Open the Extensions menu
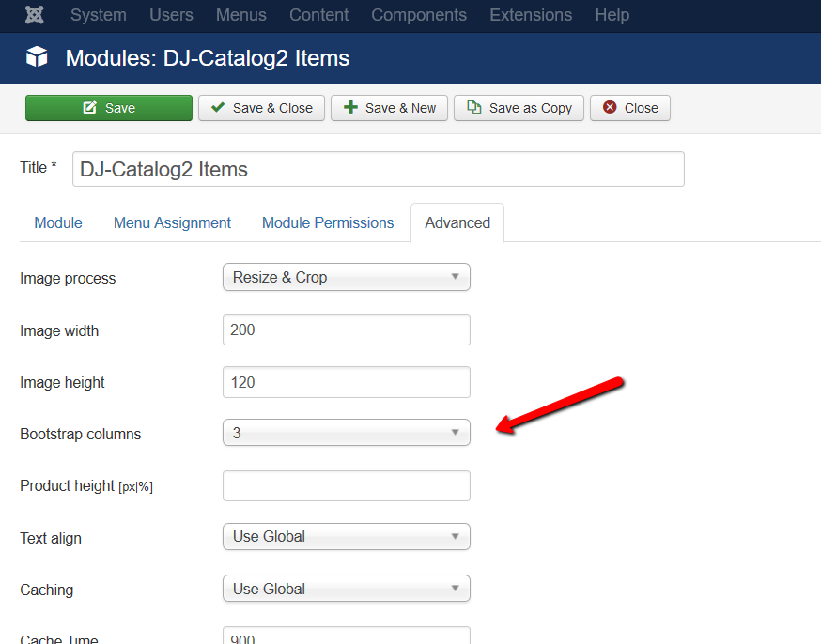Screen dimensions: 821x644 coord(531,15)
